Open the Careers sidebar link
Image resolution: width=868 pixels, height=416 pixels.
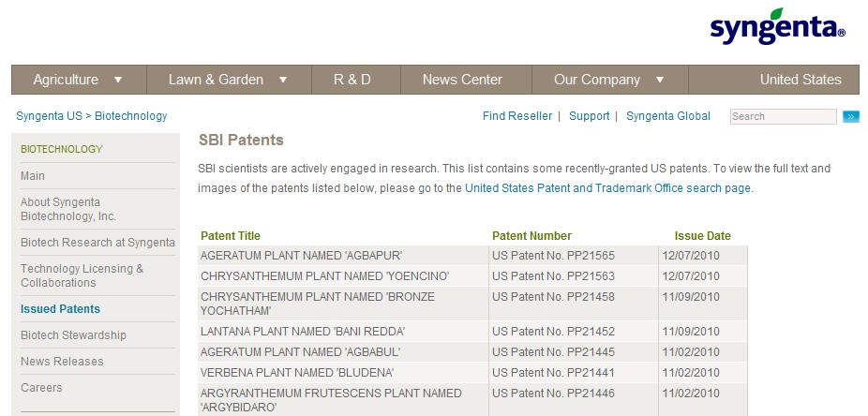[x=41, y=388]
